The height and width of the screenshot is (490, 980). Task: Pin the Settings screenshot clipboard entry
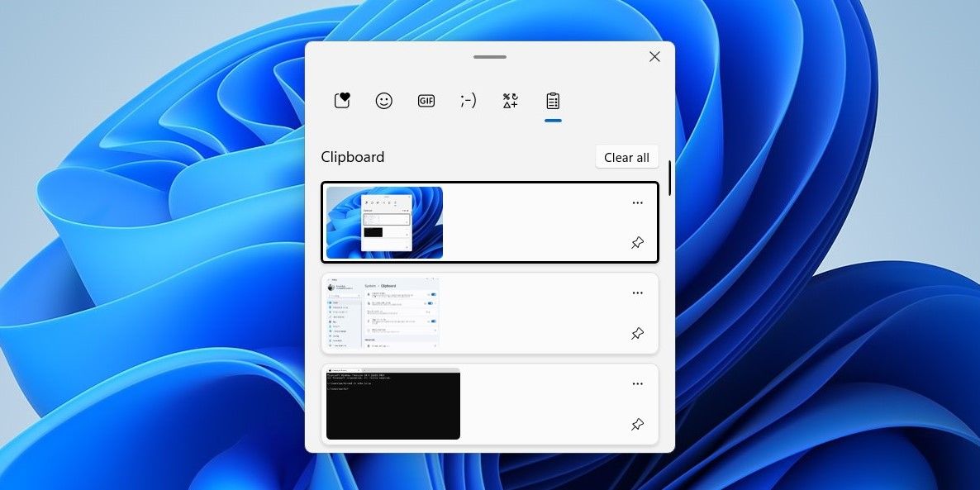pos(637,333)
